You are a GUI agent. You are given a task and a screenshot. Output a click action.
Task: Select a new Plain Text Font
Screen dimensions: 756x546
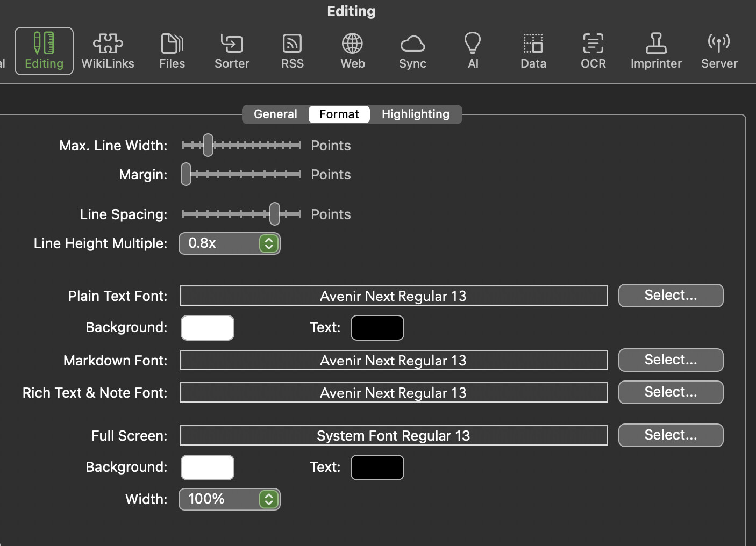(x=671, y=296)
